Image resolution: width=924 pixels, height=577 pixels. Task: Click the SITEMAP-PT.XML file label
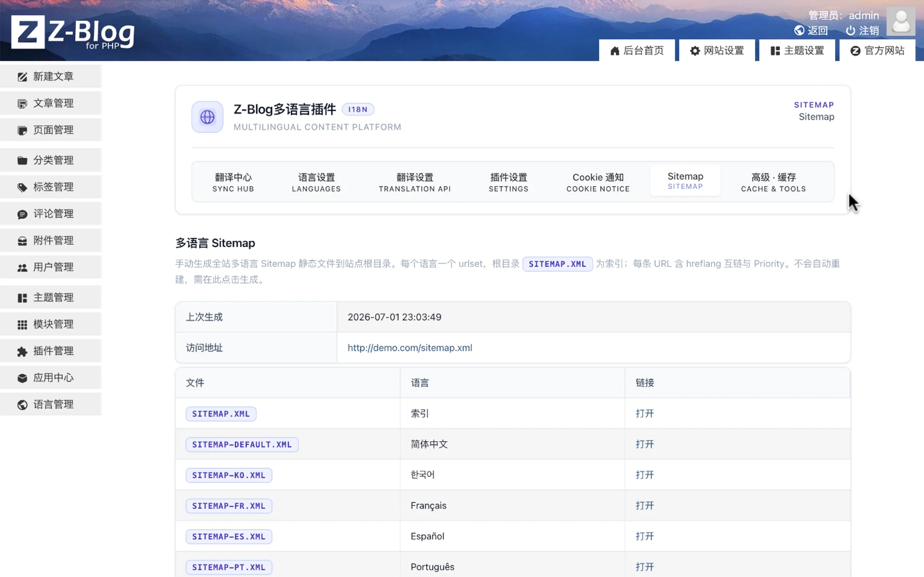point(229,568)
